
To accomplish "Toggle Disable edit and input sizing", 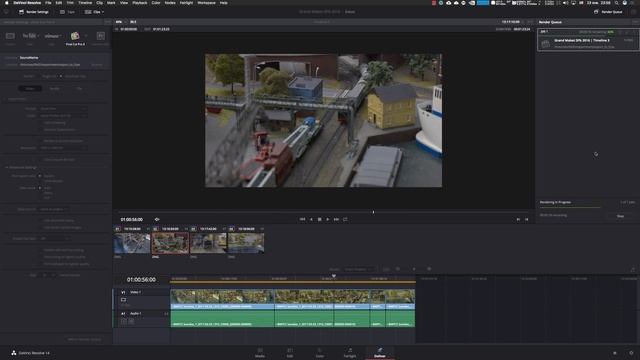I will coord(41,250).
